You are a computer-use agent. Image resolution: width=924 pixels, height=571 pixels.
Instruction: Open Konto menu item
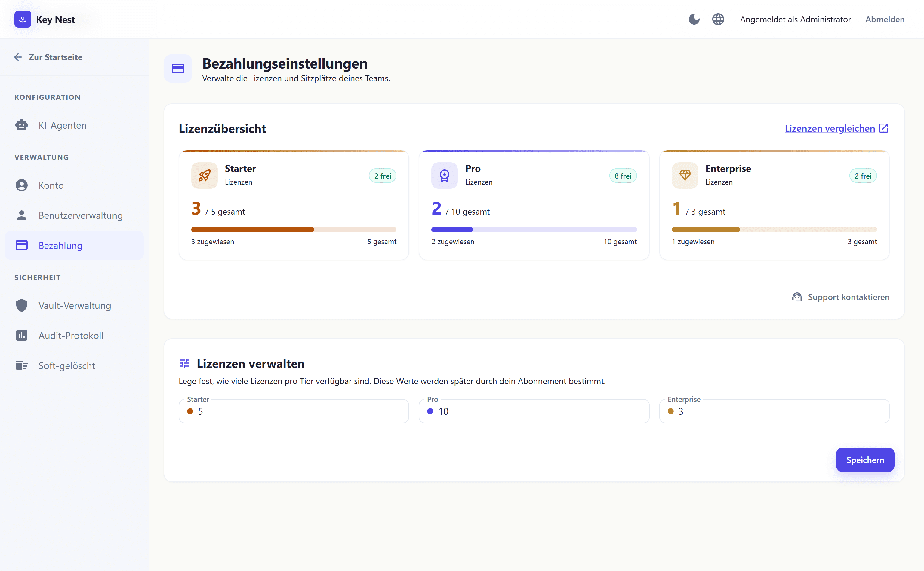pos(75,185)
